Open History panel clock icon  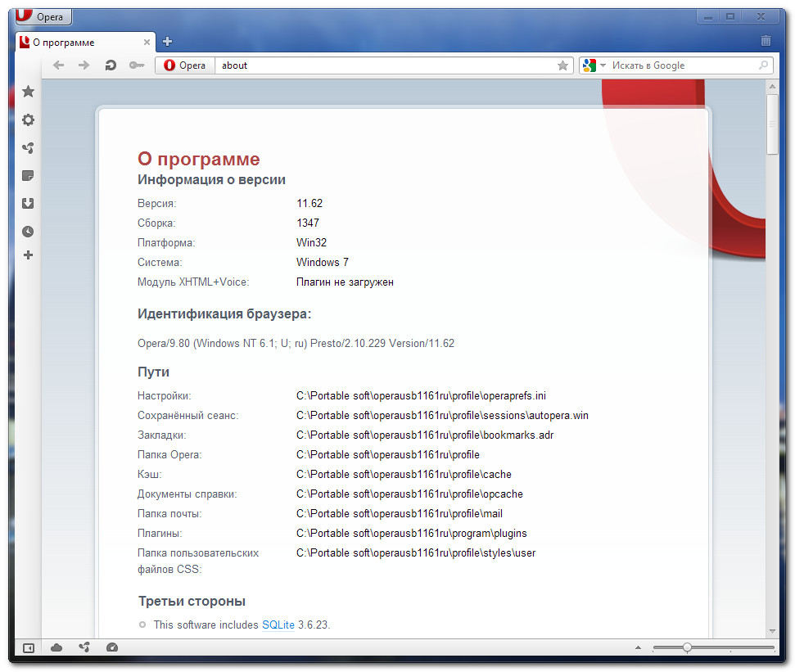pos(29,232)
